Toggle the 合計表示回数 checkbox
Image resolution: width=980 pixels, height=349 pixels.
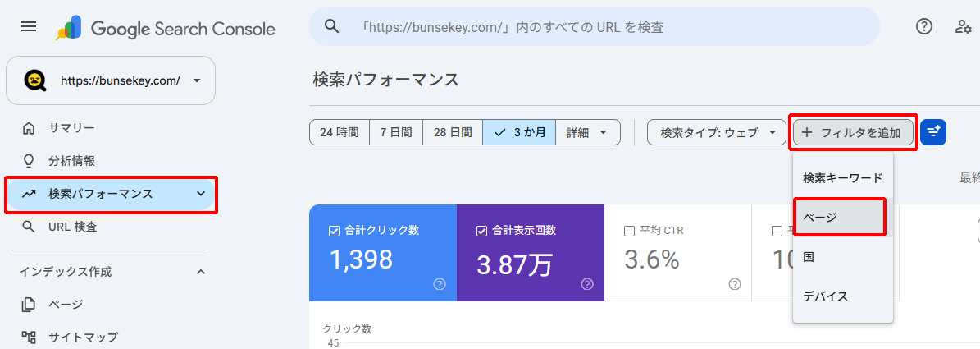click(x=481, y=231)
